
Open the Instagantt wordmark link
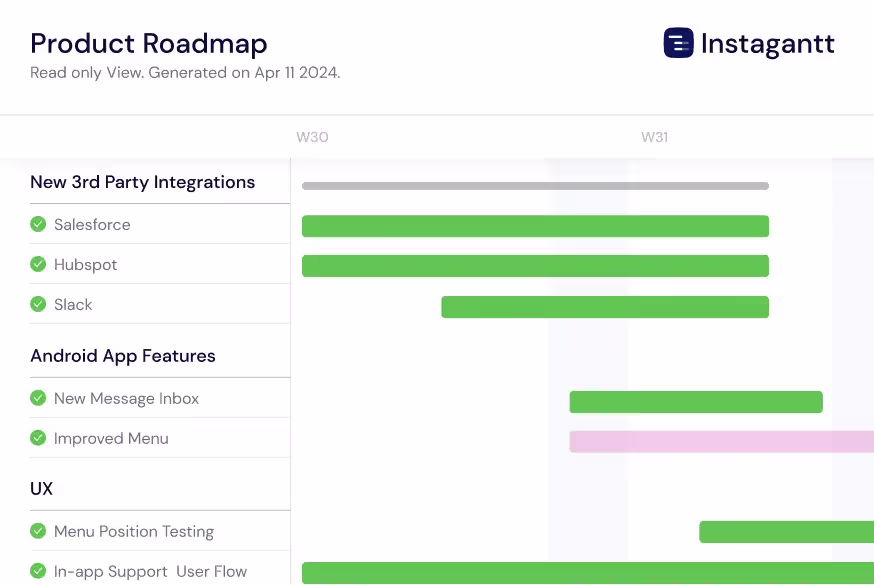(x=768, y=44)
